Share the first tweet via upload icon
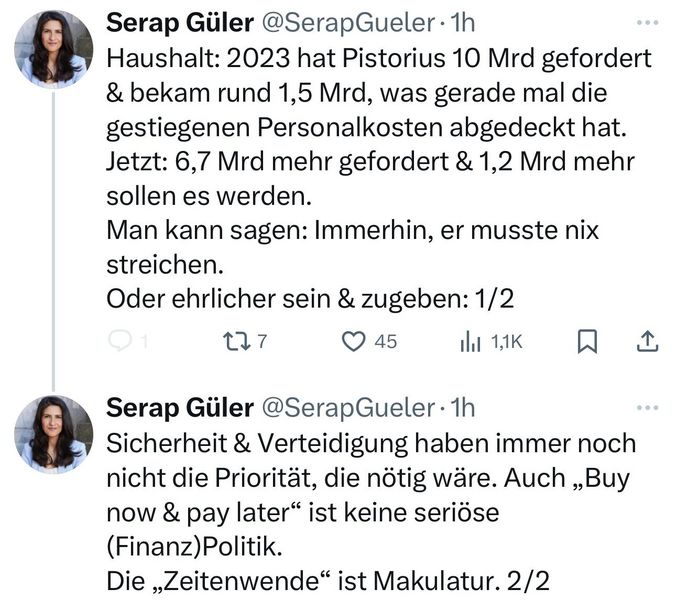The image size is (676, 600). click(x=648, y=341)
